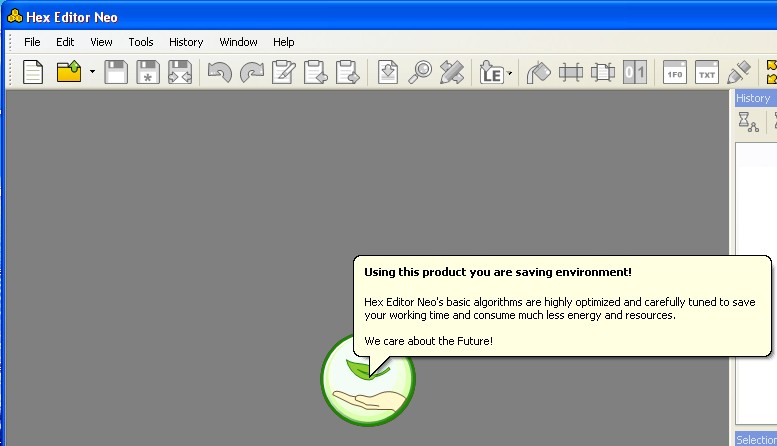Viewport: 777px width, 446px height.
Task: Click the 1F0 hex window icon
Action: pos(675,72)
